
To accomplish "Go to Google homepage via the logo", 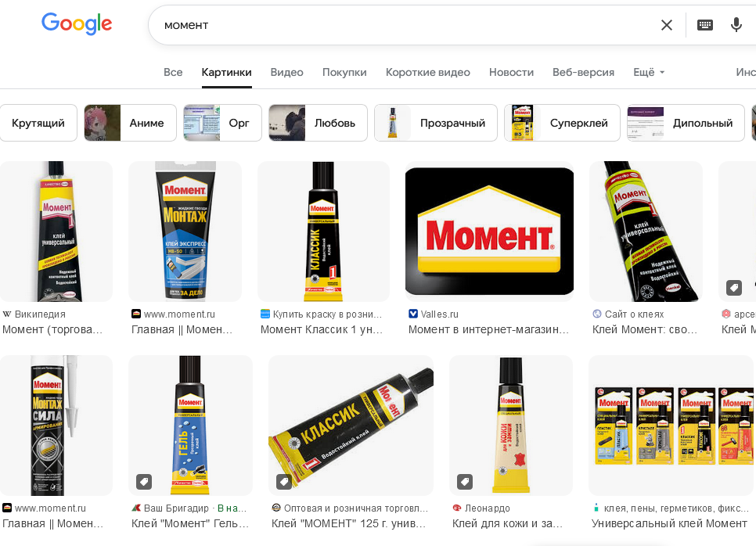I will (x=77, y=23).
